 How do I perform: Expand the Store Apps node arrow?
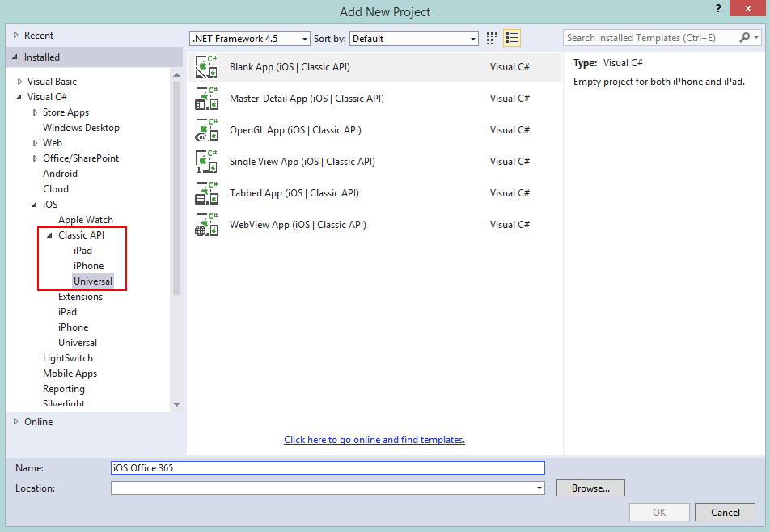coord(35,112)
